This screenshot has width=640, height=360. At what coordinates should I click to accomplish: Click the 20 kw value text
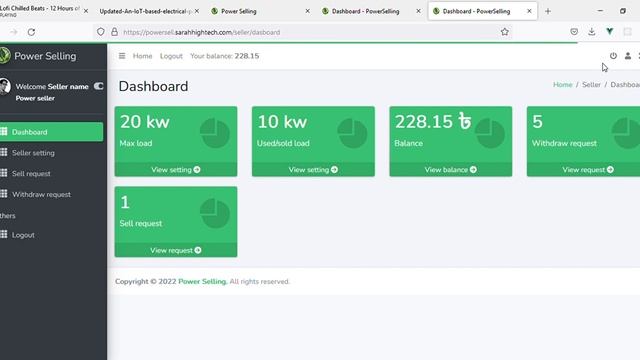pyautogui.click(x=144, y=122)
